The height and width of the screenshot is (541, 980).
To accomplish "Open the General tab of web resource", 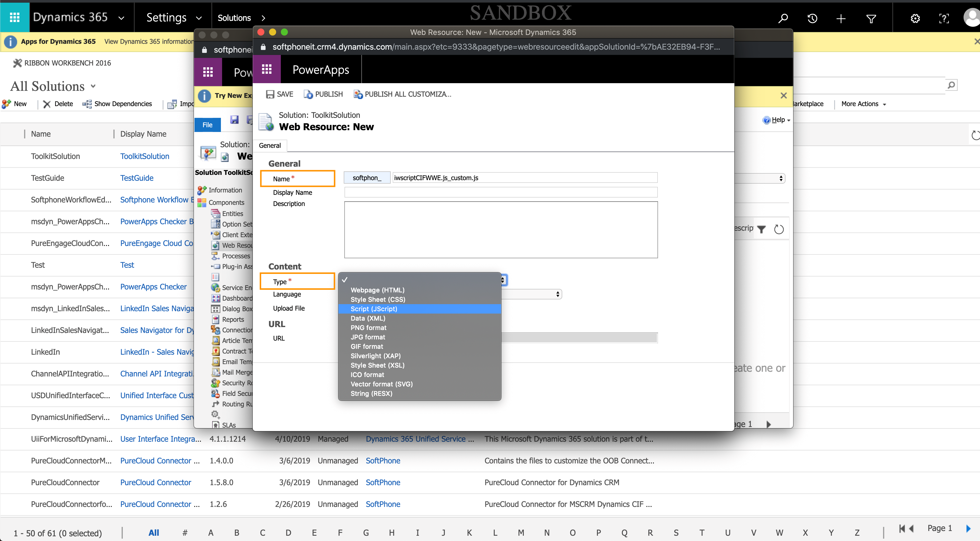I will tap(270, 145).
